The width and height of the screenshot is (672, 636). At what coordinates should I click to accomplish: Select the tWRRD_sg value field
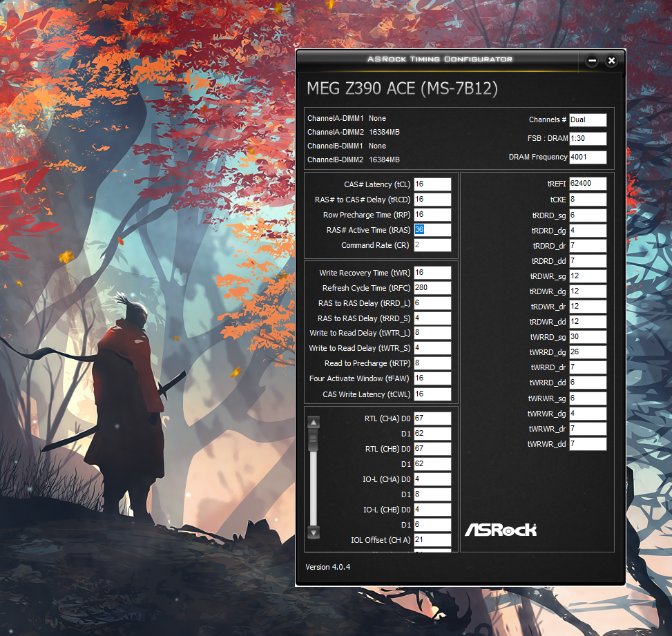[588, 337]
